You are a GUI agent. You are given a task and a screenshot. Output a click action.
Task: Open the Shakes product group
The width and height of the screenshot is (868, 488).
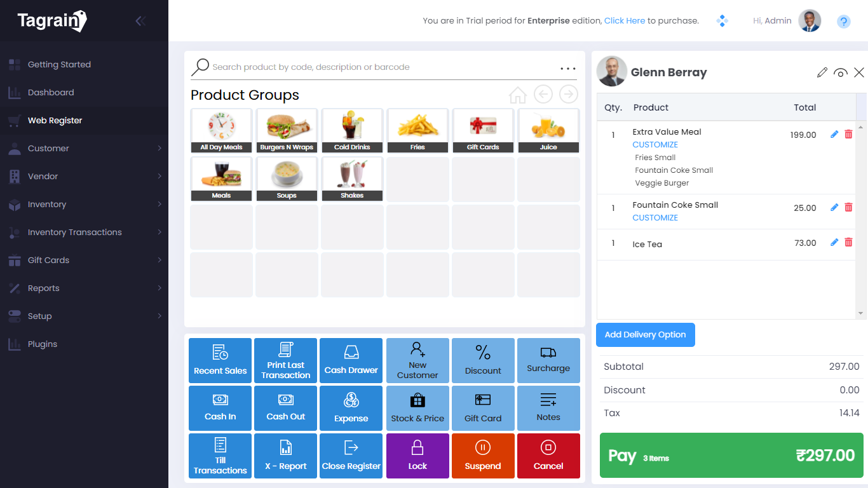click(352, 179)
